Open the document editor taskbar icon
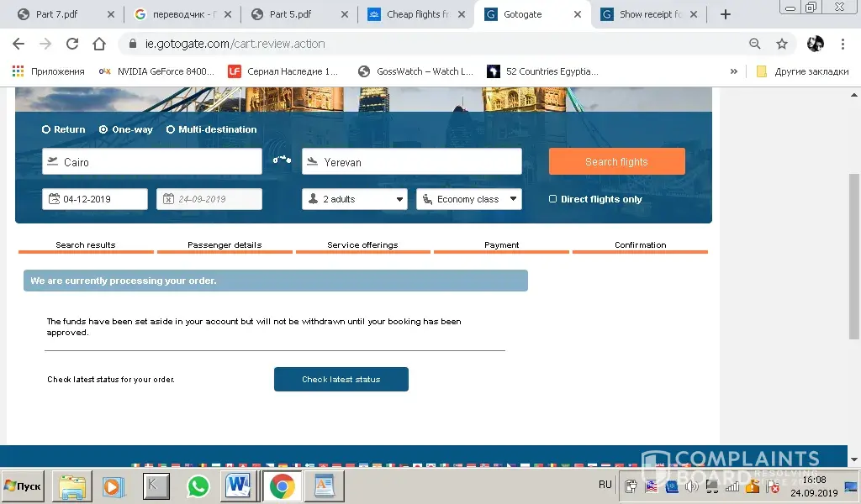 (325, 486)
